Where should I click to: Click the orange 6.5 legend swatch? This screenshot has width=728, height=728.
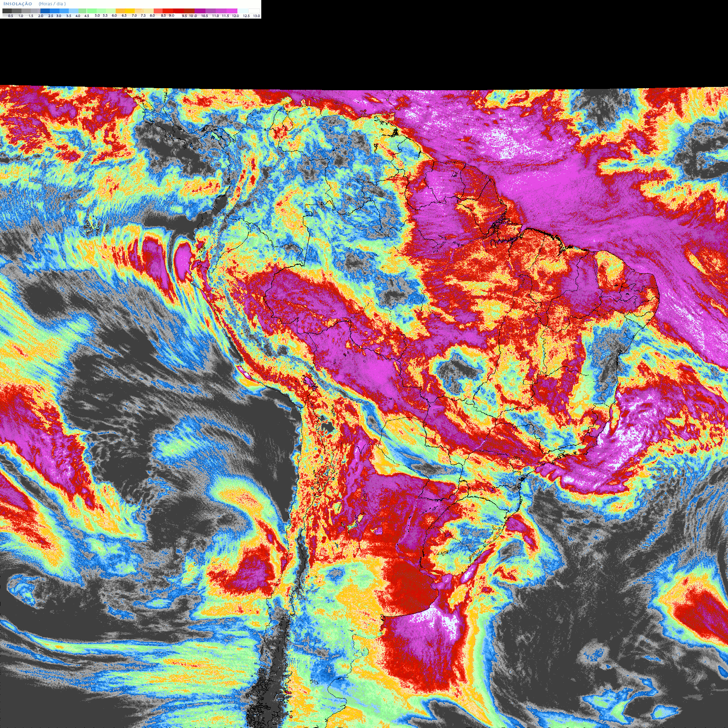[120, 11]
